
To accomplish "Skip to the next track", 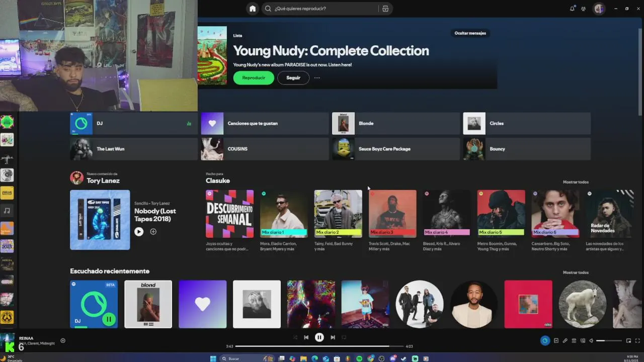I will point(333,337).
